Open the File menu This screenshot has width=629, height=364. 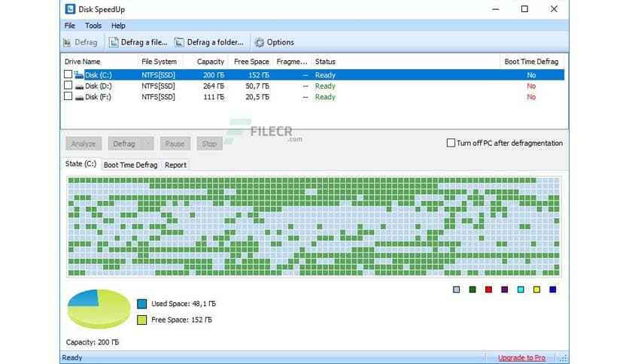[x=70, y=26]
